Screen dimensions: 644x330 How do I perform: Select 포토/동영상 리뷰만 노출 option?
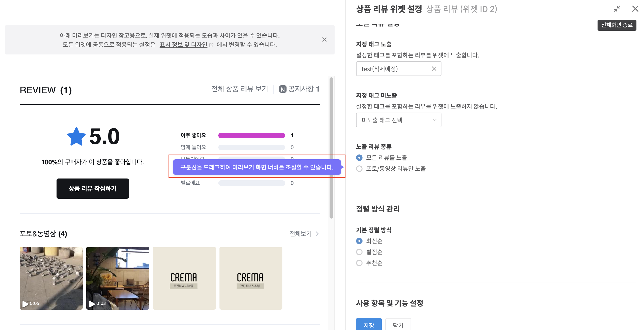point(359,169)
